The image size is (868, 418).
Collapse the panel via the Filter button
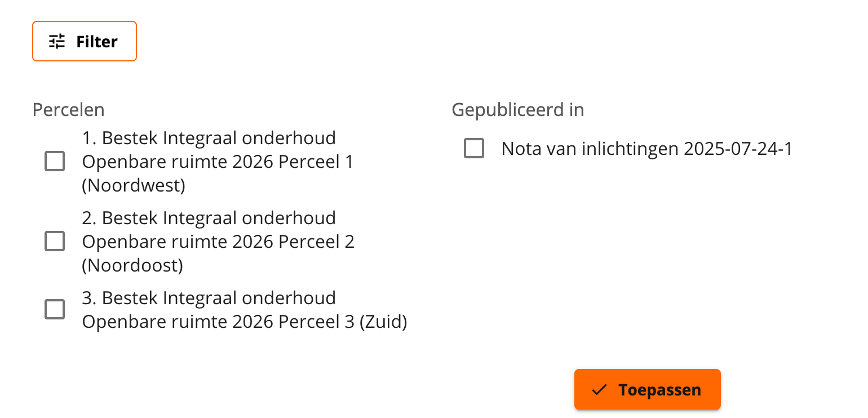click(85, 41)
